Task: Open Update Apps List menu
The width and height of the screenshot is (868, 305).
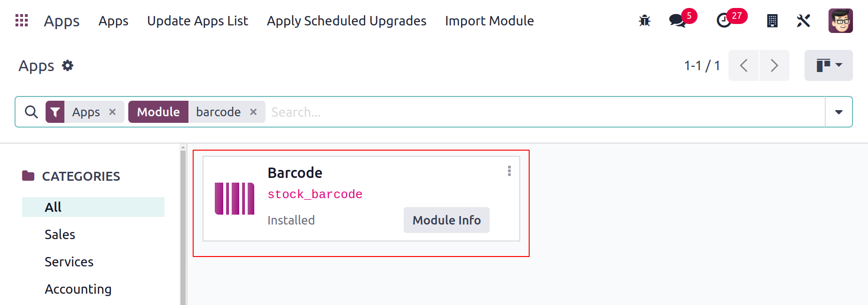Action: pos(197,21)
